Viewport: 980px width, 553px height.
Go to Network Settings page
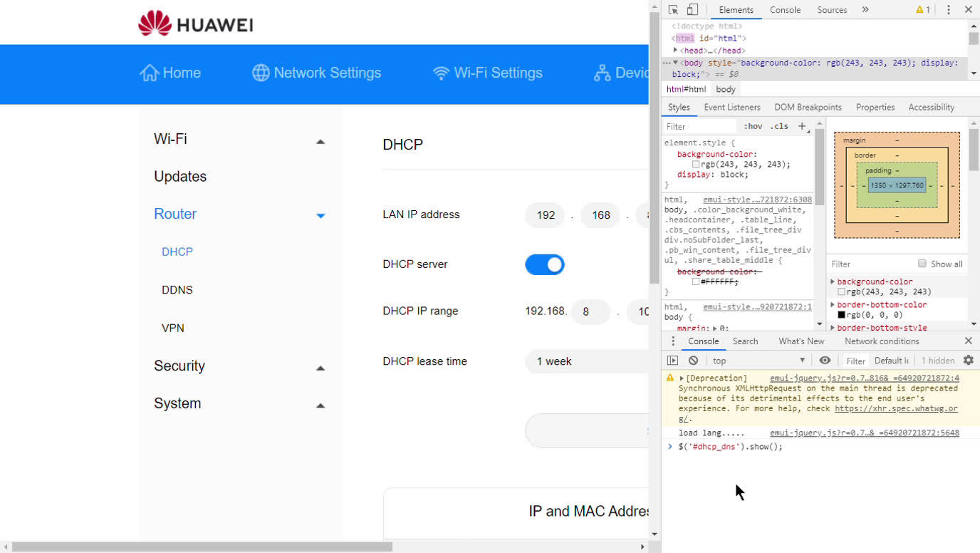point(317,73)
